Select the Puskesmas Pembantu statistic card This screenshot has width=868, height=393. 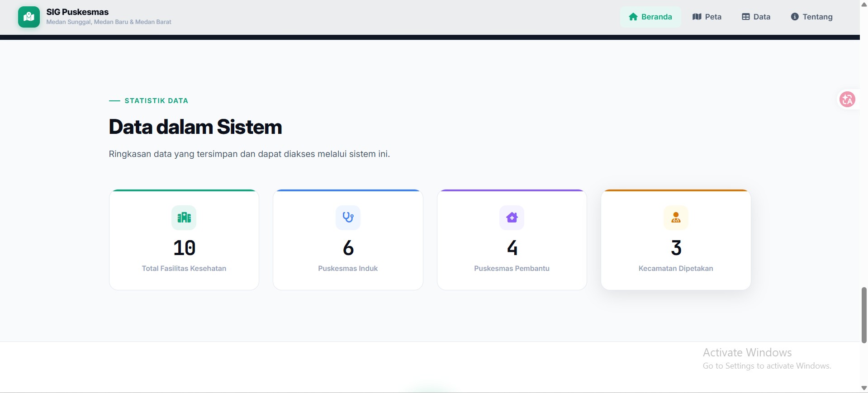point(512,240)
